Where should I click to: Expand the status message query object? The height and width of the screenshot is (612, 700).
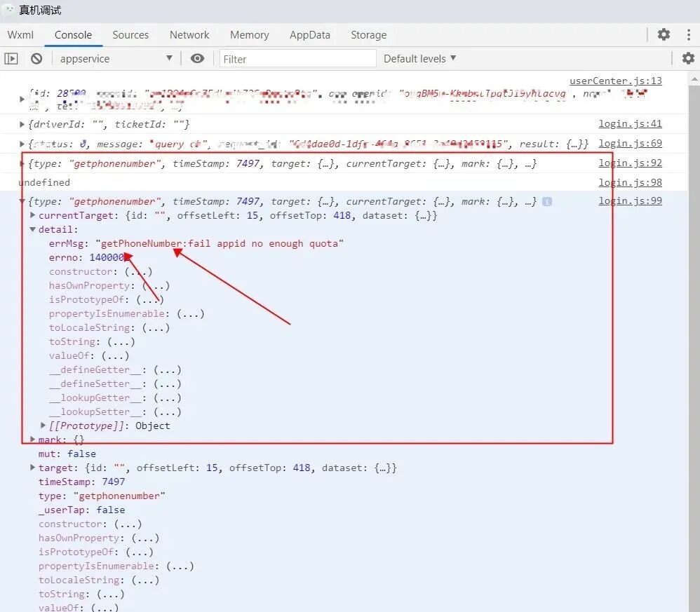22,144
